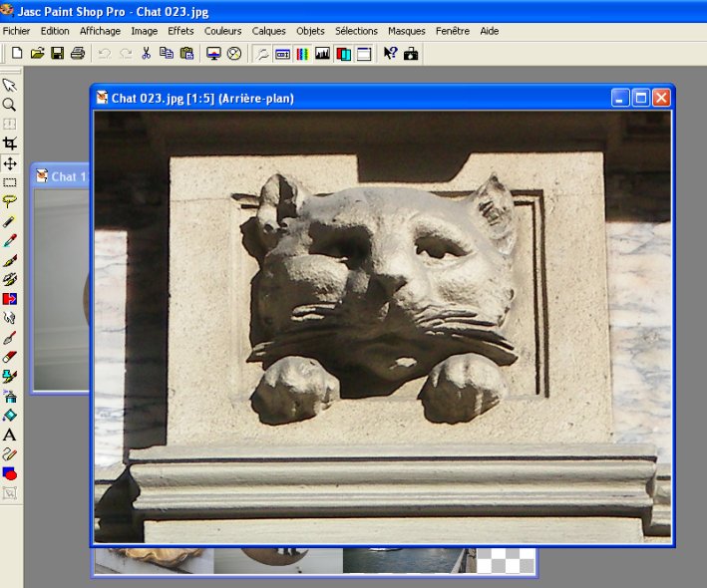707x588 pixels.
Task: Open the Effets menu
Action: coord(180,31)
